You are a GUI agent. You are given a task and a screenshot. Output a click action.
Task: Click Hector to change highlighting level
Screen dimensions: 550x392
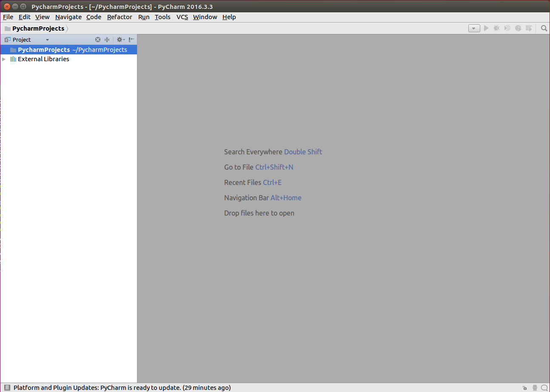click(x=535, y=387)
